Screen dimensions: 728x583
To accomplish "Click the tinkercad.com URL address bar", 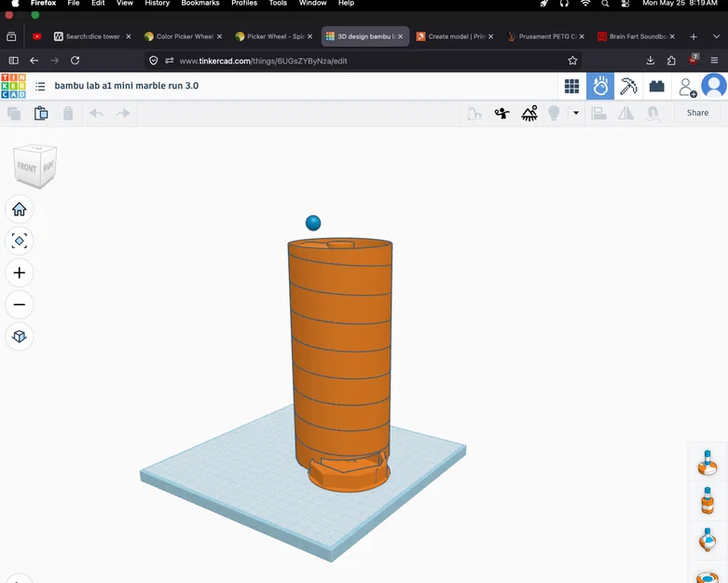I will coord(363,61).
